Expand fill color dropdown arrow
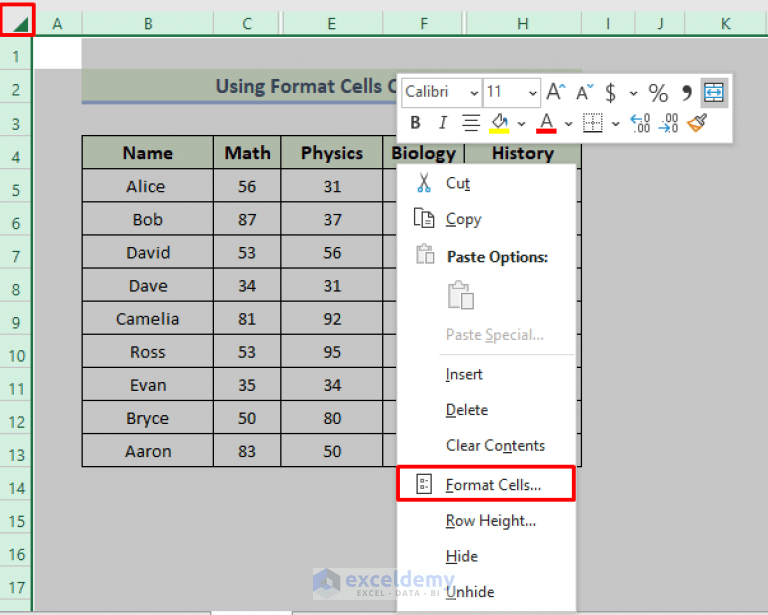The width and height of the screenshot is (768, 615). pos(521,124)
